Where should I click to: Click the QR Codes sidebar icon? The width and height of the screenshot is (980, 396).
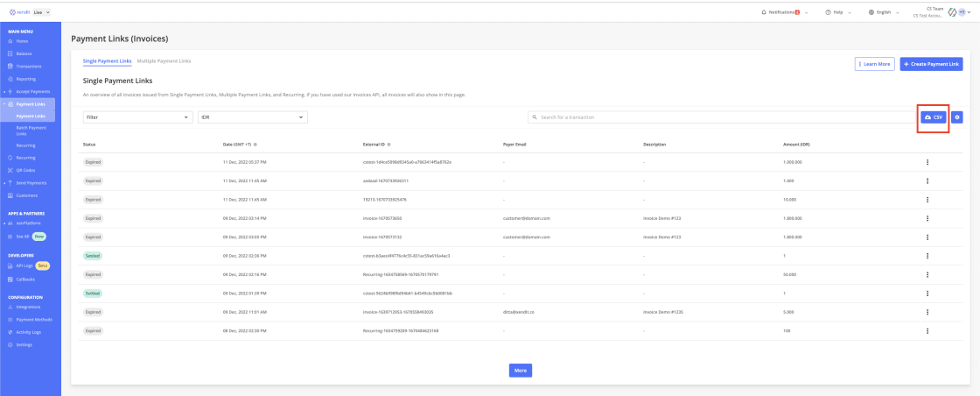tap(10, 170)
